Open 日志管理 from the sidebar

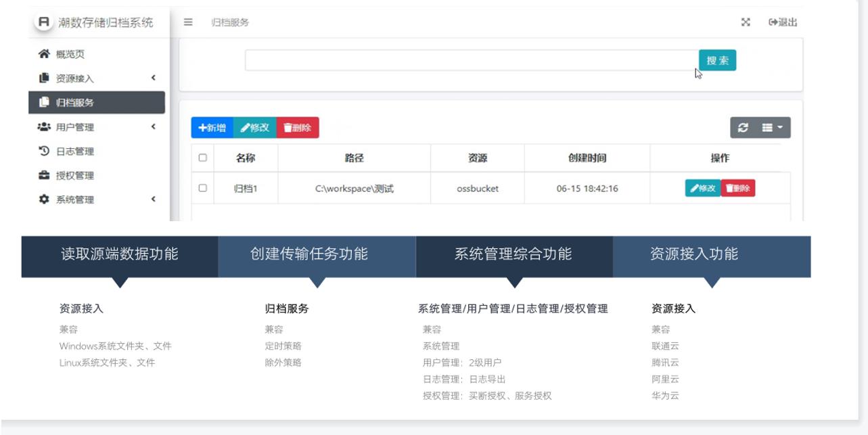[x=74, y=152]
